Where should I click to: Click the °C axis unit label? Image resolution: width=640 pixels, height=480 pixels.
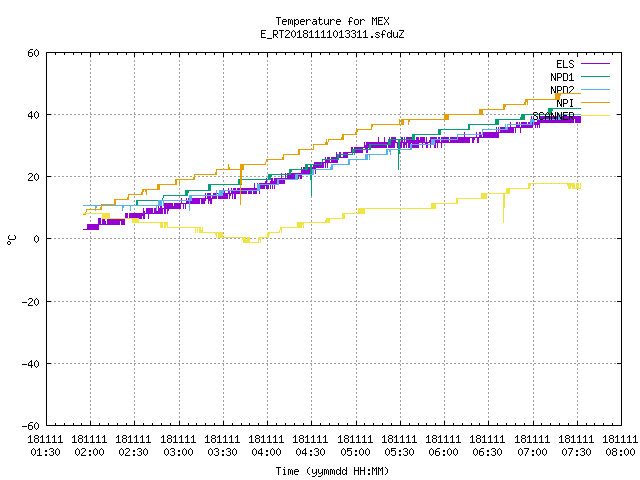[x=11, y=240]
